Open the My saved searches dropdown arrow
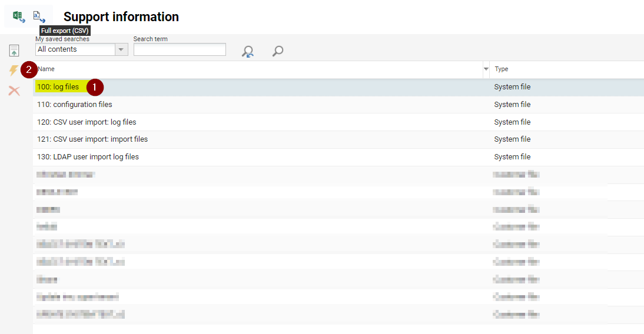Viewport: 644px width, 334px height. pos(121,49)
